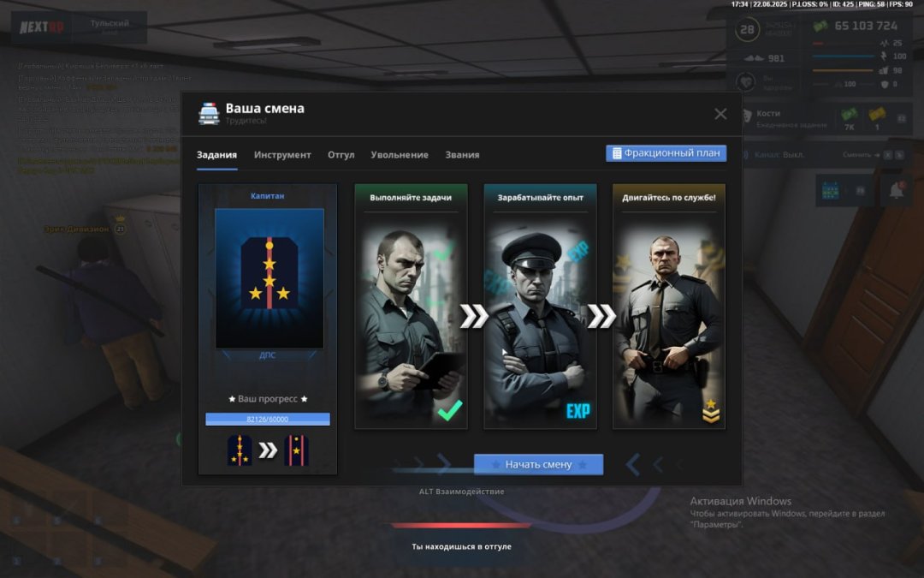Open the Фракционный план button
This screenshot has height=578, width=924.
(x=666, y=153)
